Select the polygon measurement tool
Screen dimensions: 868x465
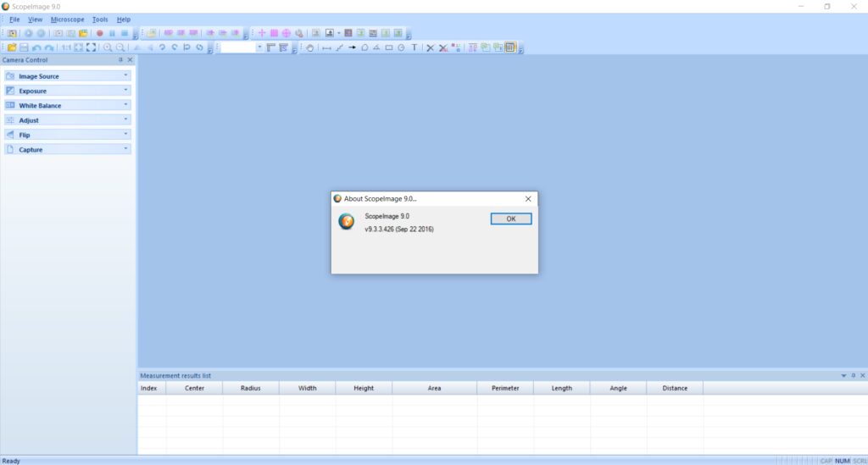coord(364,47)
